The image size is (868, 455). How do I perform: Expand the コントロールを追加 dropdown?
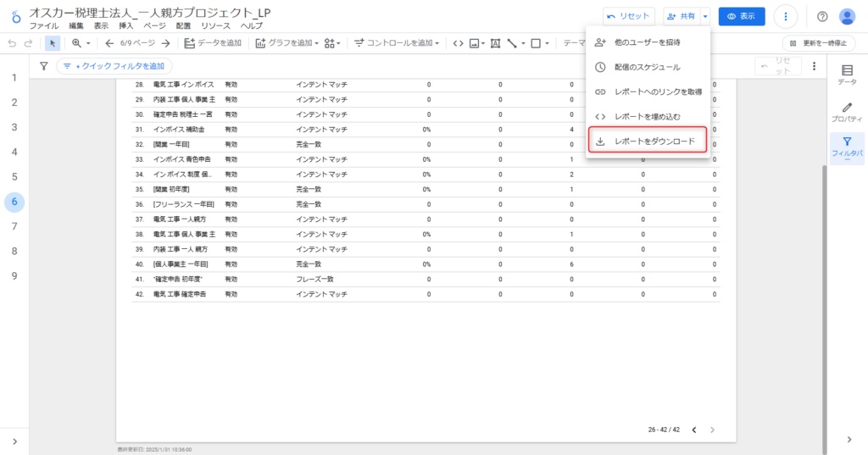pyautogui.click(x=397, y=42)
